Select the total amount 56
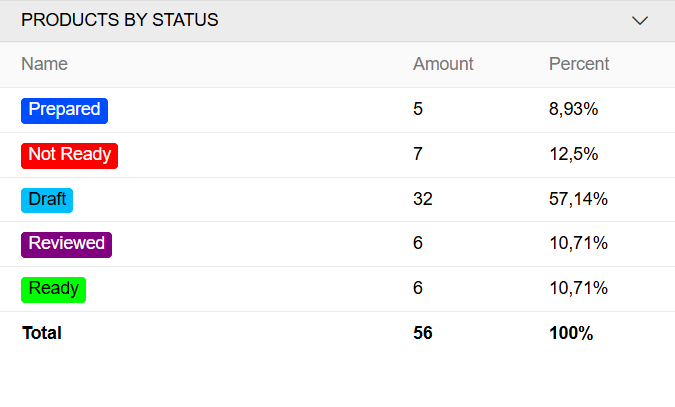 pos(423,334)
